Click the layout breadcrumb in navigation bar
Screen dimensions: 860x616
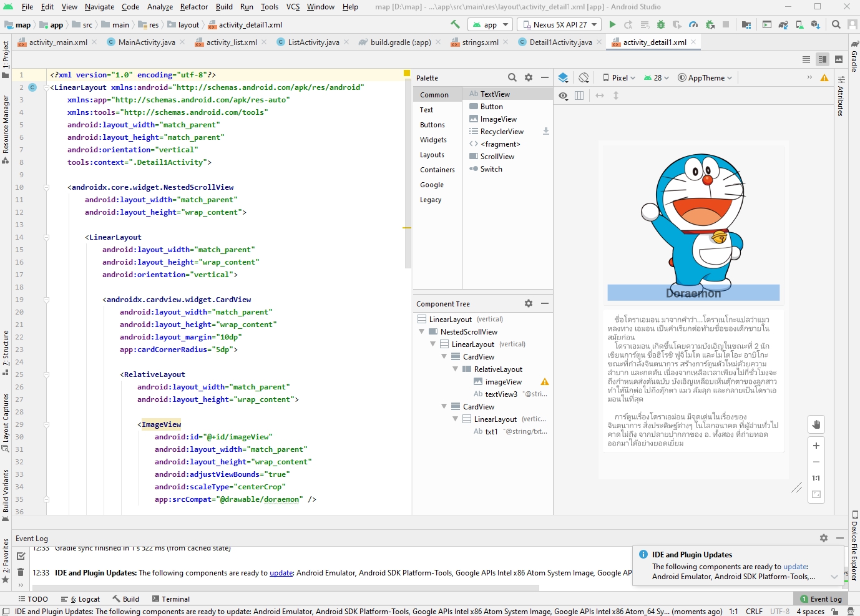(x=183, y=25)
